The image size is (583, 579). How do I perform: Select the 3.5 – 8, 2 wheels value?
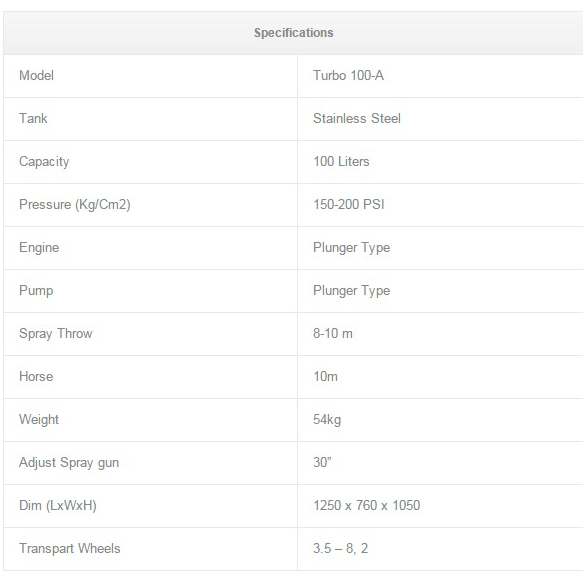340,549
